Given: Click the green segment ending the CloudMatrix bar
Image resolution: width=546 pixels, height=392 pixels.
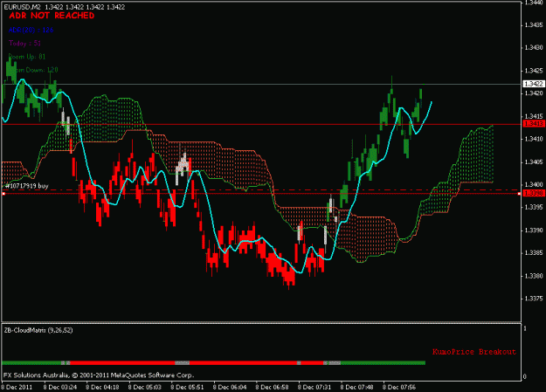Looking at the screenshot, I should click(x=383, y=363).
